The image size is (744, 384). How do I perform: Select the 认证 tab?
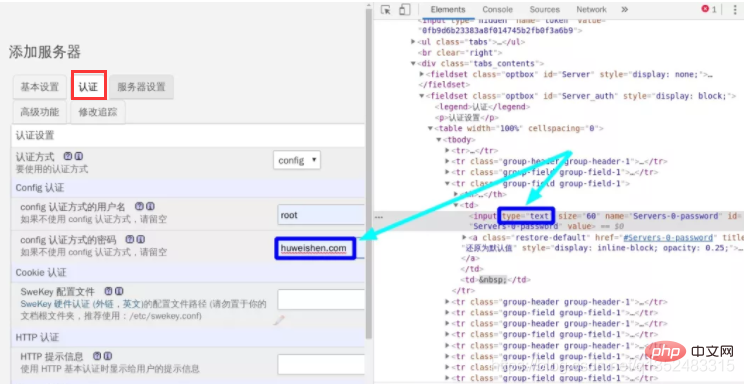[88, 87]
